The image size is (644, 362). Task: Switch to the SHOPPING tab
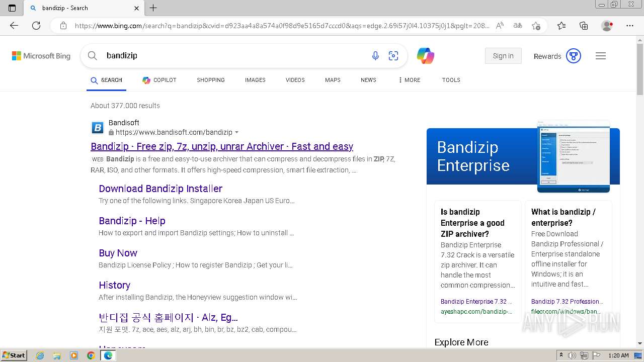tap(211, 80)
